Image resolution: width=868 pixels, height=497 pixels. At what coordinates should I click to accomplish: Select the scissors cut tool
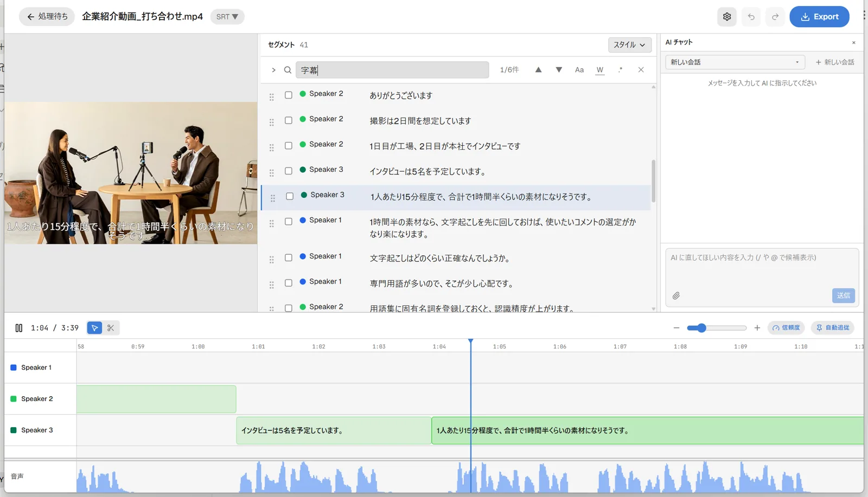111,328
